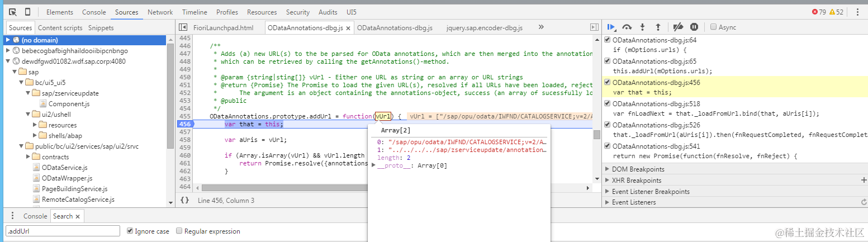Screen dimensions: 868x242
Task: Switch to the Elements panel
Action: coord(60,12)
